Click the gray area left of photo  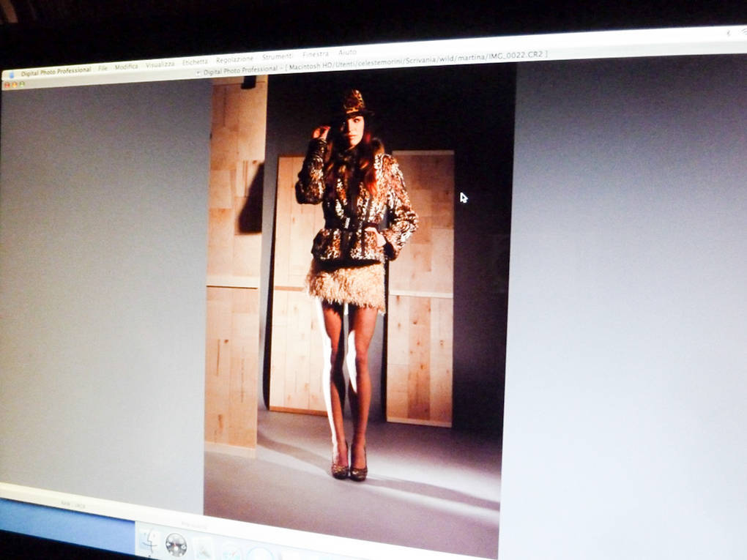pyautogui.click(x=103, y=293)
